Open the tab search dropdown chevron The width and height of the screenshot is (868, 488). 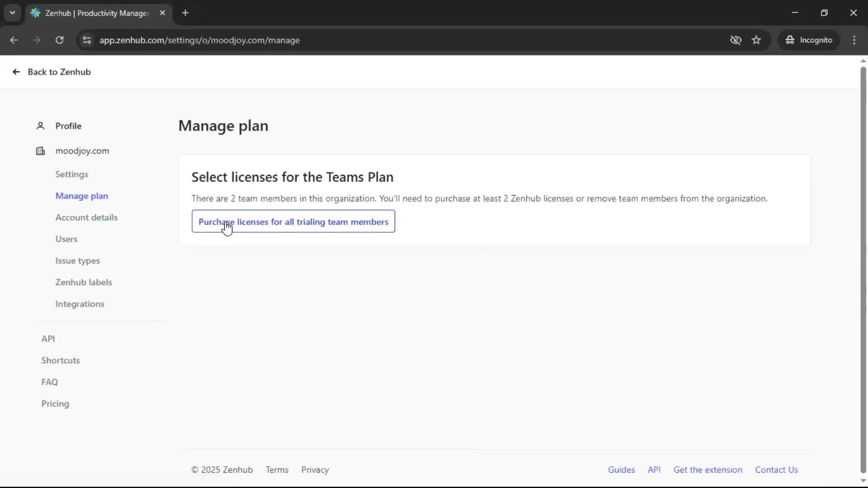tap(12, 13)
